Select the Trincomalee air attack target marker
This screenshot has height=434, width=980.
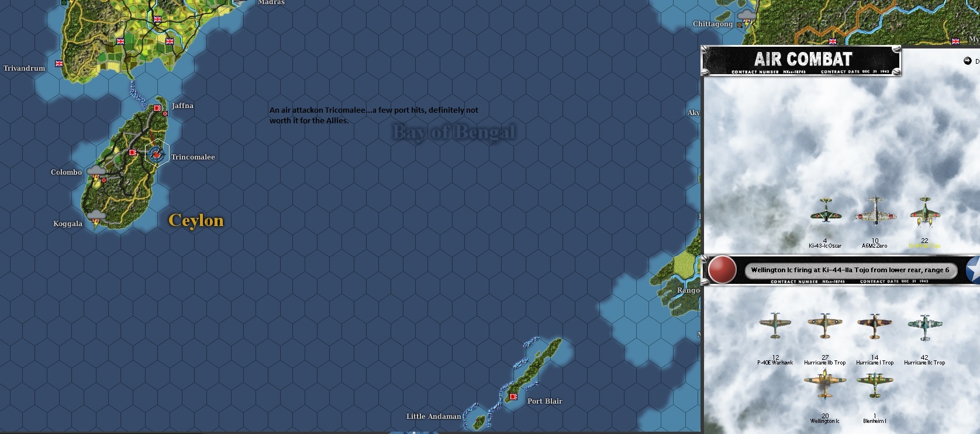(157, 154)
